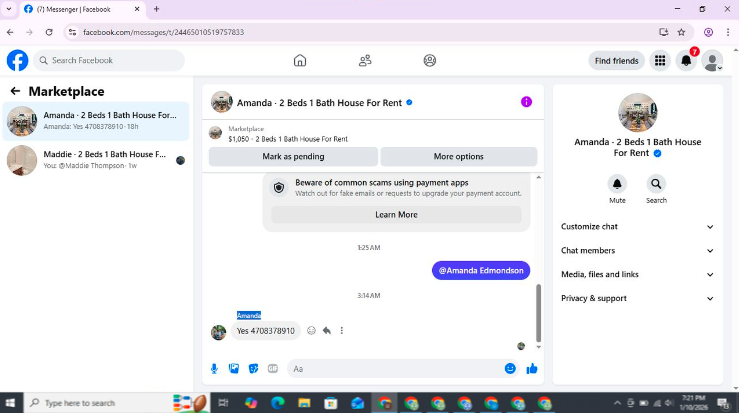This screenshot has height=413, width=739.
Task: Expand Privacy & support section
Action: [637, 298]
